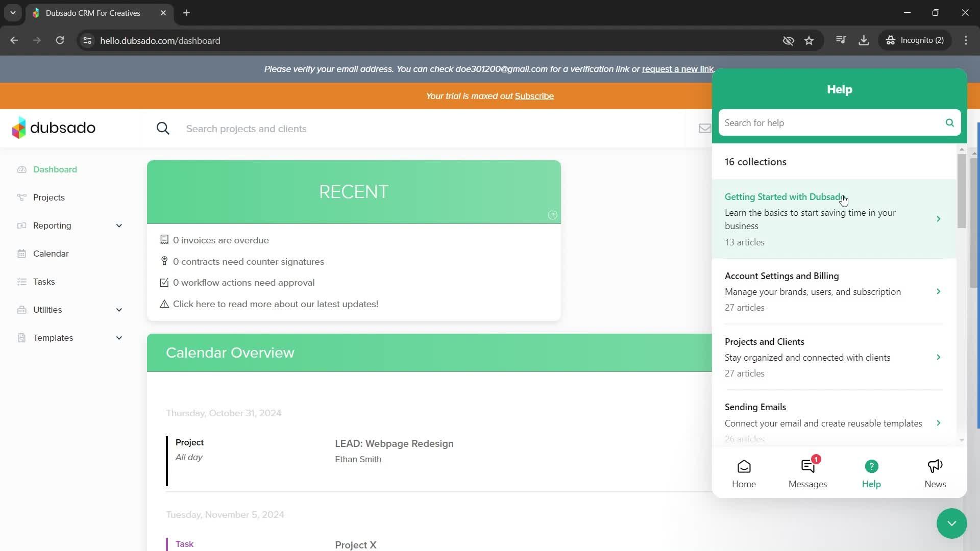Open Projects in the sidebar

pyautogui.click(x=49, y=197)
